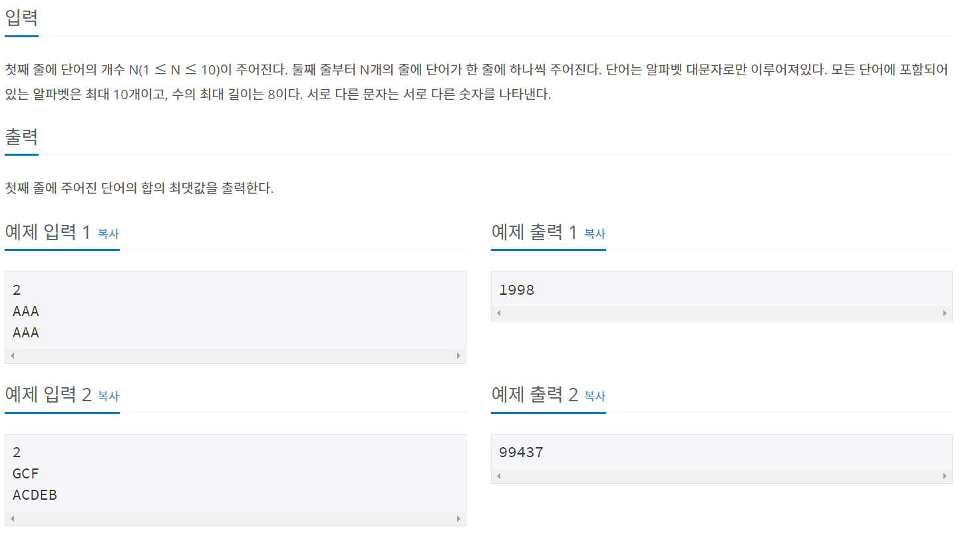This screenshot has height=537, width=980.
Task: Click right scroll arrow of sample input 1 box
Action: pos(458,355)
